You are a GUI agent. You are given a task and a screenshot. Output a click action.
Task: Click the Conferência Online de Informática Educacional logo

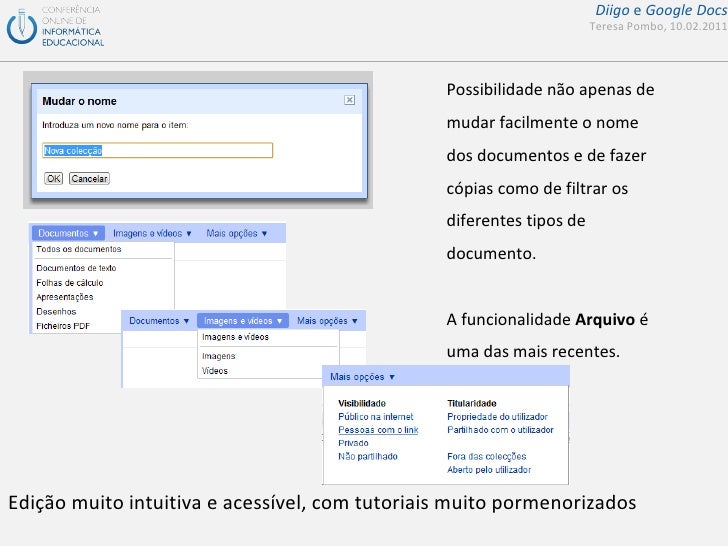[x=55, y=26]
